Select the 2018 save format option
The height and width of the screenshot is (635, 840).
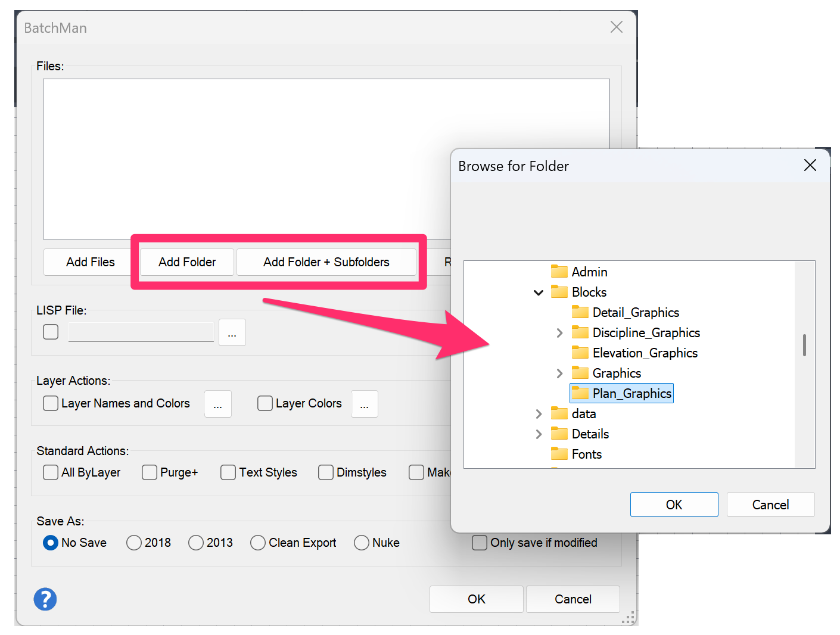[133, 543]
